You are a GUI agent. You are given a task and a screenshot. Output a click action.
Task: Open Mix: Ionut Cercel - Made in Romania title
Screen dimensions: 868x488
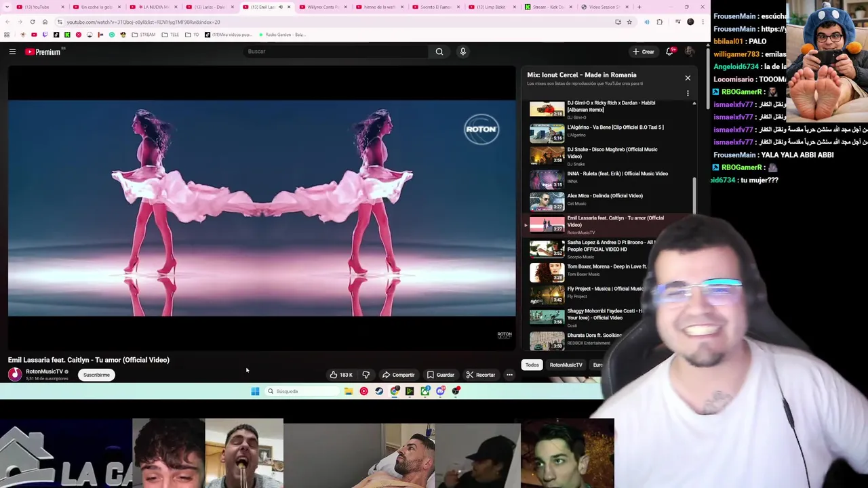click(582, 75)
